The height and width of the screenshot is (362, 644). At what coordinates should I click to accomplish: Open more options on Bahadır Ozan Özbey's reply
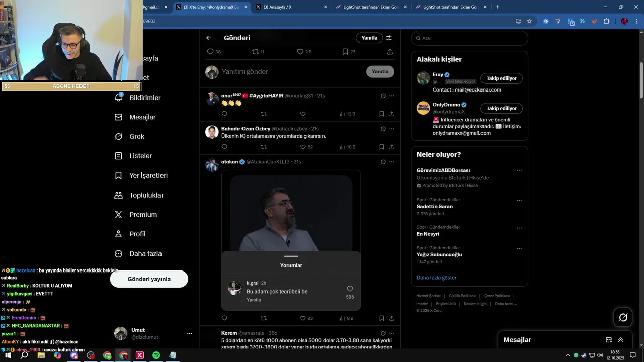392,129
